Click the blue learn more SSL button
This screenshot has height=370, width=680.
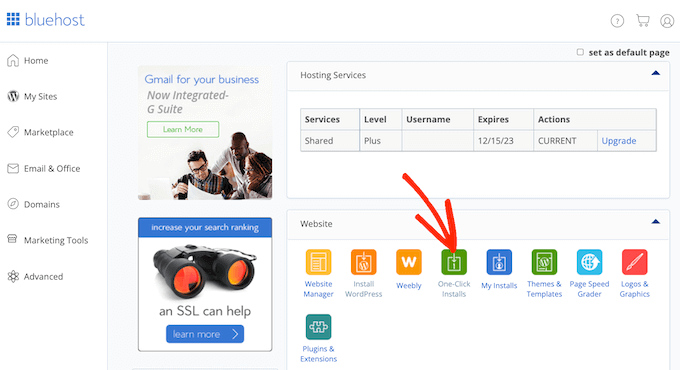coord(205,334)
